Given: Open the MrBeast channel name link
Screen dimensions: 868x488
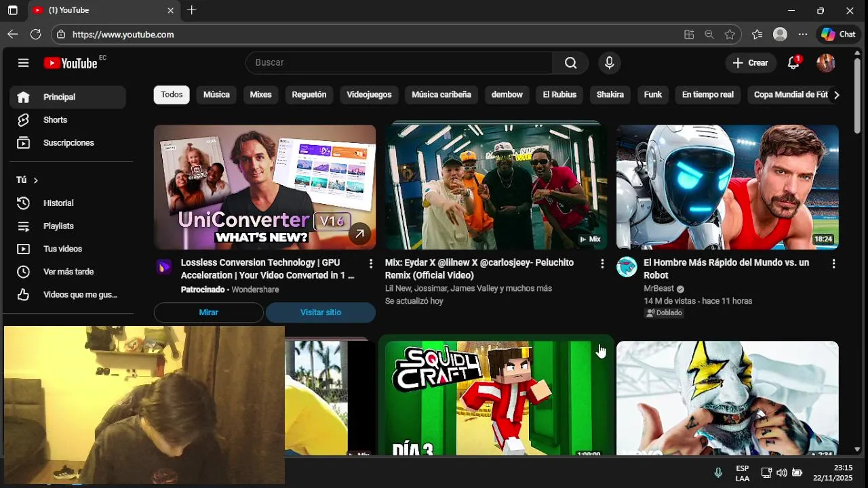Looking at the screenshot, I should 658,289.
